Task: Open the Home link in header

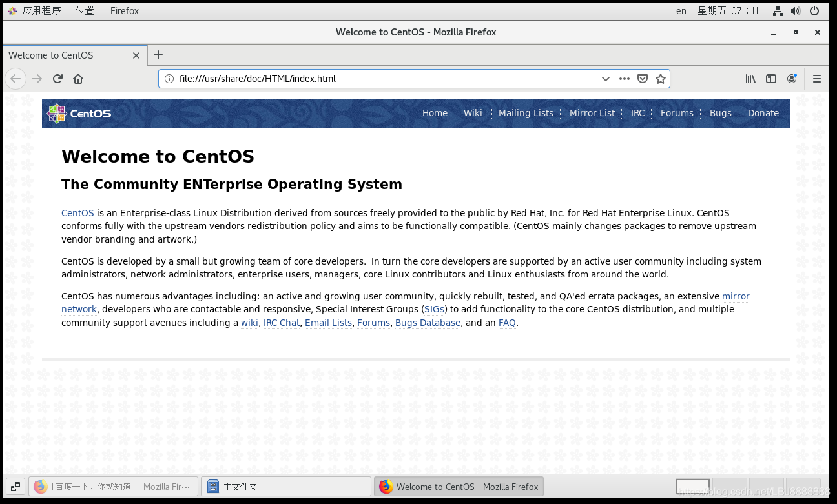Action: tap(435, 113)
